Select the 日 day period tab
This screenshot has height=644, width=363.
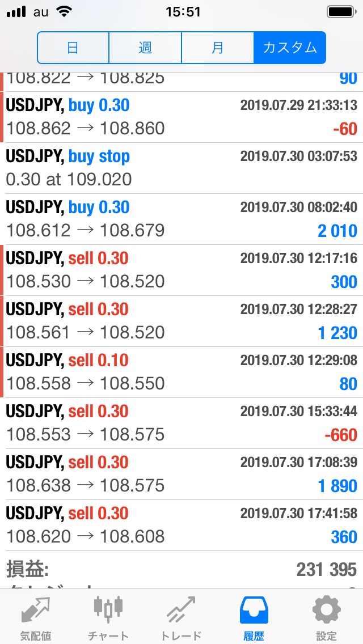73,48
